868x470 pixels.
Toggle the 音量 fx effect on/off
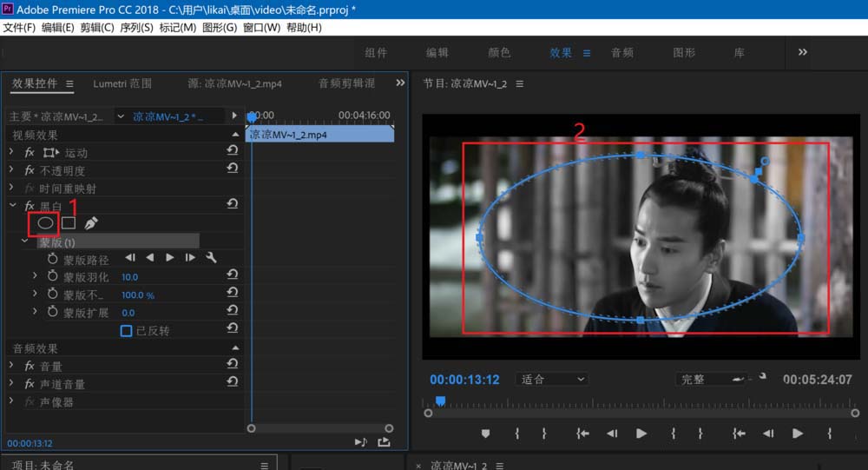pyautogui.click(x=30, y=366)
